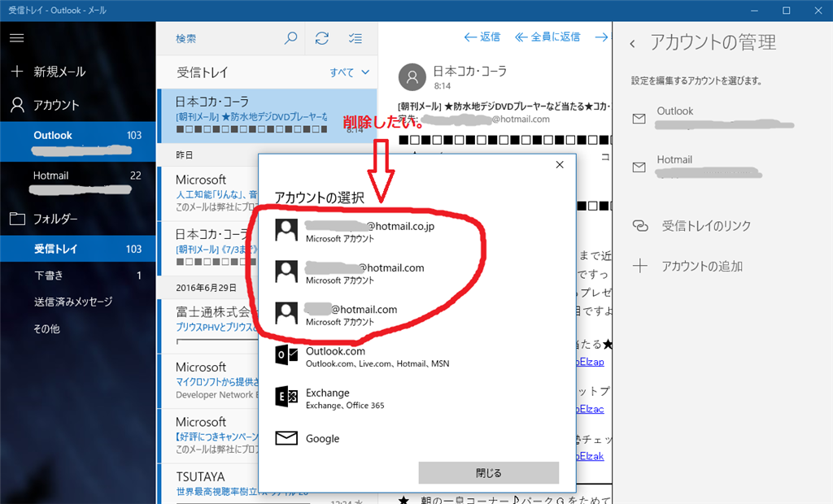Click the アカウント person icon
This screenshot has height=504, width=833.
tap(18, 105)
